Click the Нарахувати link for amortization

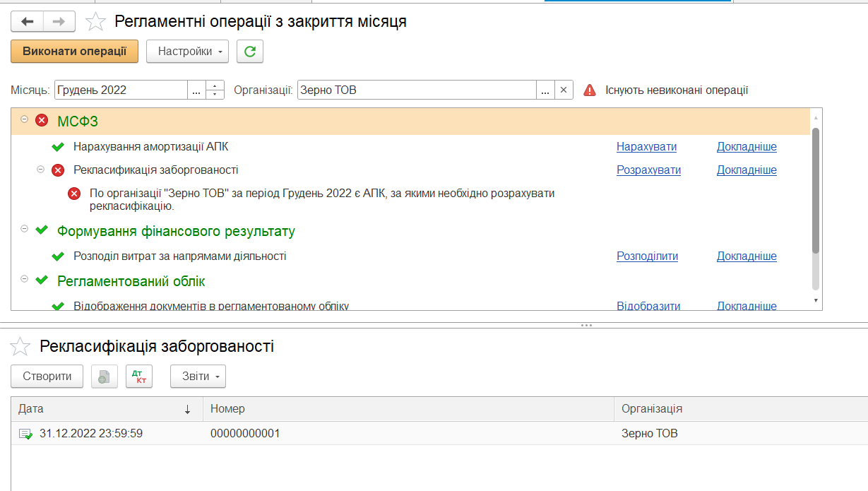pyautogui.click(x=646, y=147)
